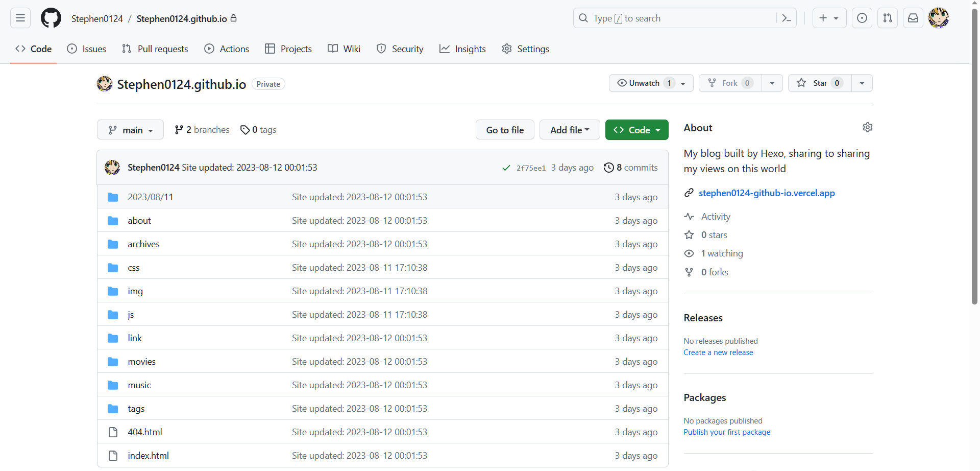Open the command palette icon
Image resolution: width=980 pixels, height=471 pixels.
click(x=787, y=18)
